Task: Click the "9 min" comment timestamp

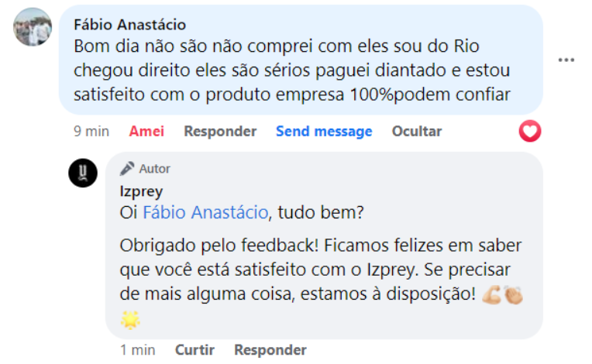Action: (91, 132)
